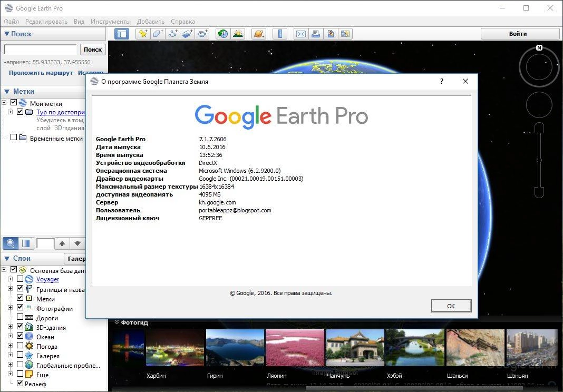The image size is (563, 392).
Task: Collapse the Поиск panel triangle
Action: [x=6, y=34]
